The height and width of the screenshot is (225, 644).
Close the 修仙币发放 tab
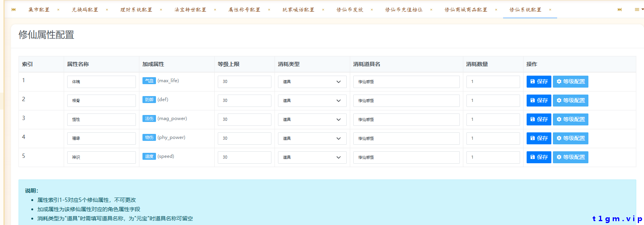coord(372,10)
